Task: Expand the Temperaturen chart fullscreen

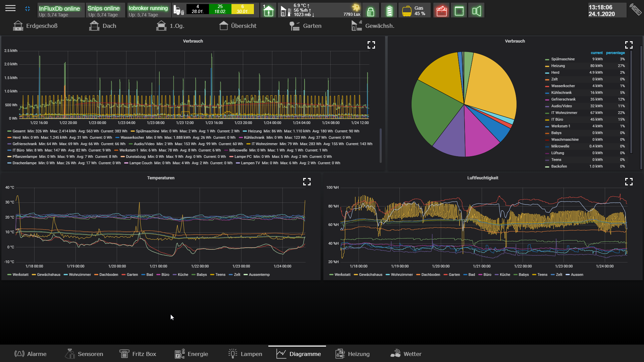Action: (307, 182)
